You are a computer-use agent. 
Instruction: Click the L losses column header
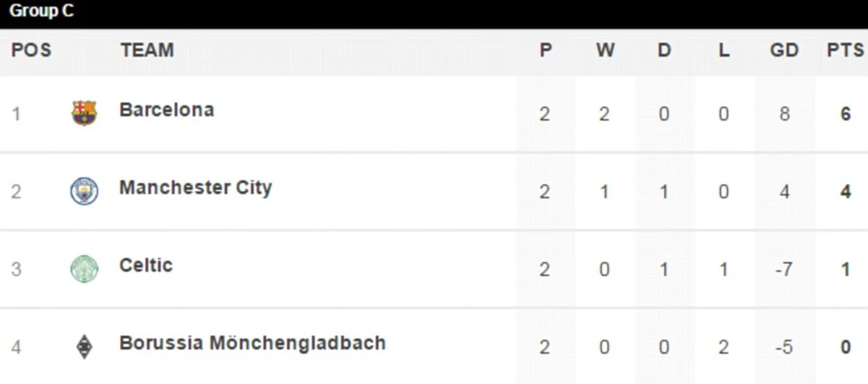pos(724,50)
